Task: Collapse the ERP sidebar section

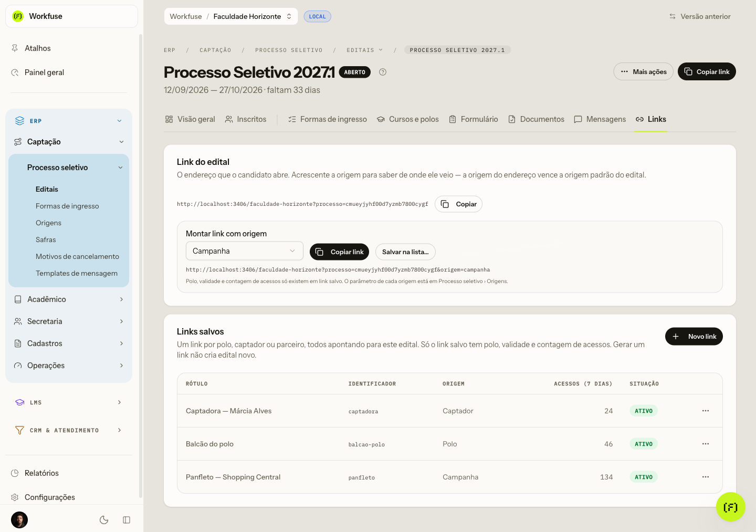Action: pos(69,121)
